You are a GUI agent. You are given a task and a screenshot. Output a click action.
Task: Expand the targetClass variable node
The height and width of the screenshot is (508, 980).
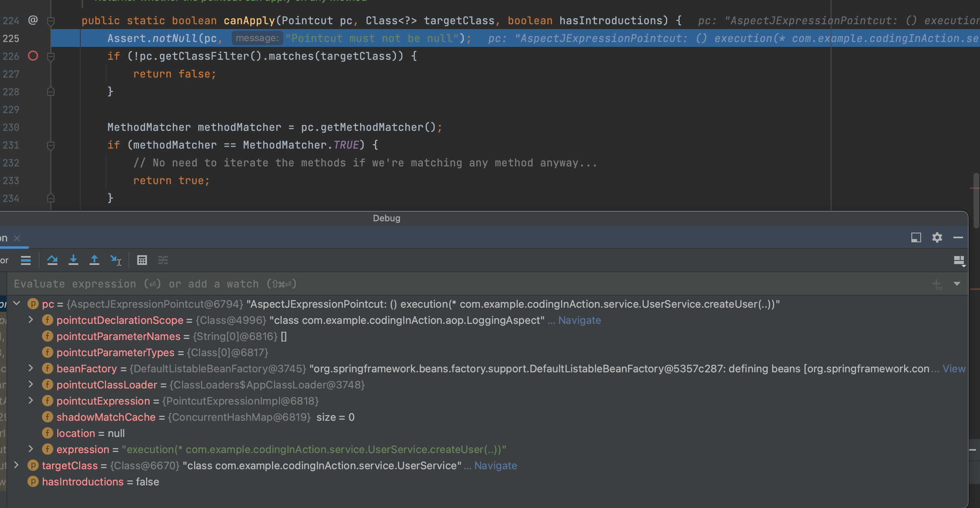[17, 465]
